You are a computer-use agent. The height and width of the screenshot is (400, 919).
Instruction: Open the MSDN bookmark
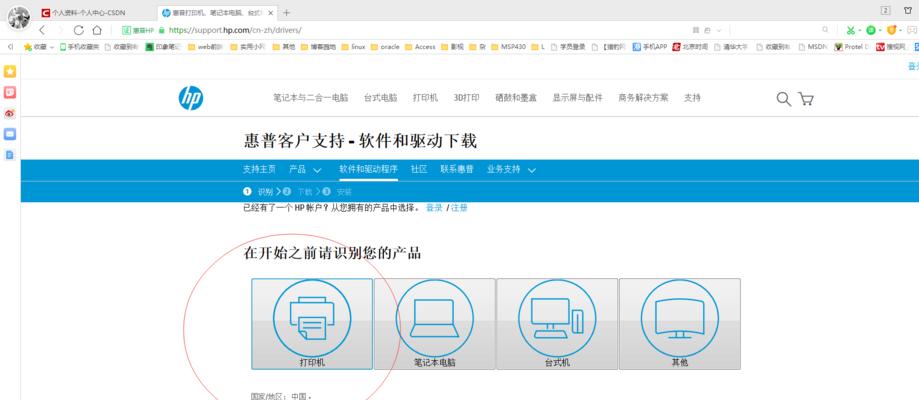click(x=812, y=47)
